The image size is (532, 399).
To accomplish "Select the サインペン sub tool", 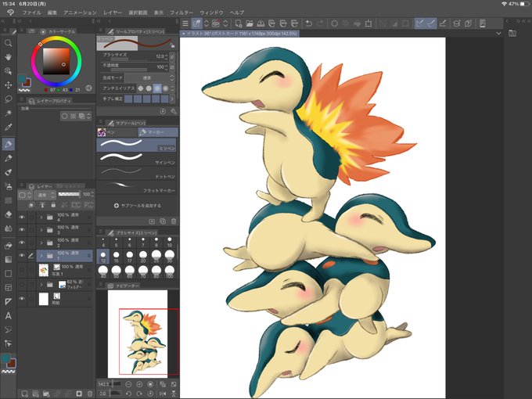I will [137, 159].
